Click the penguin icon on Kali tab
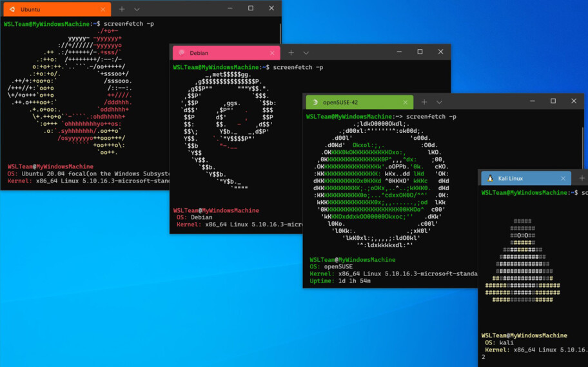Image resolution: width=588 pixels, height=367 pixels. 490,178
